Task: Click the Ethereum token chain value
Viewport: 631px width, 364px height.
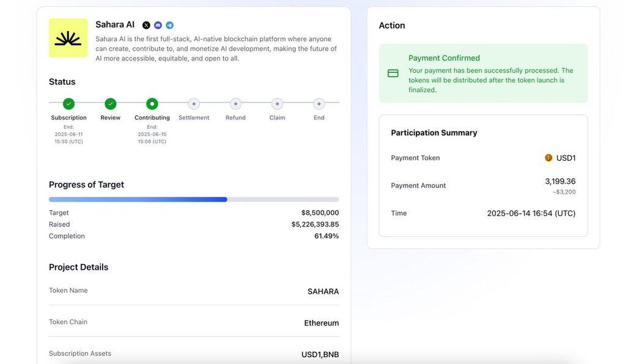Action: coord(321,323)
